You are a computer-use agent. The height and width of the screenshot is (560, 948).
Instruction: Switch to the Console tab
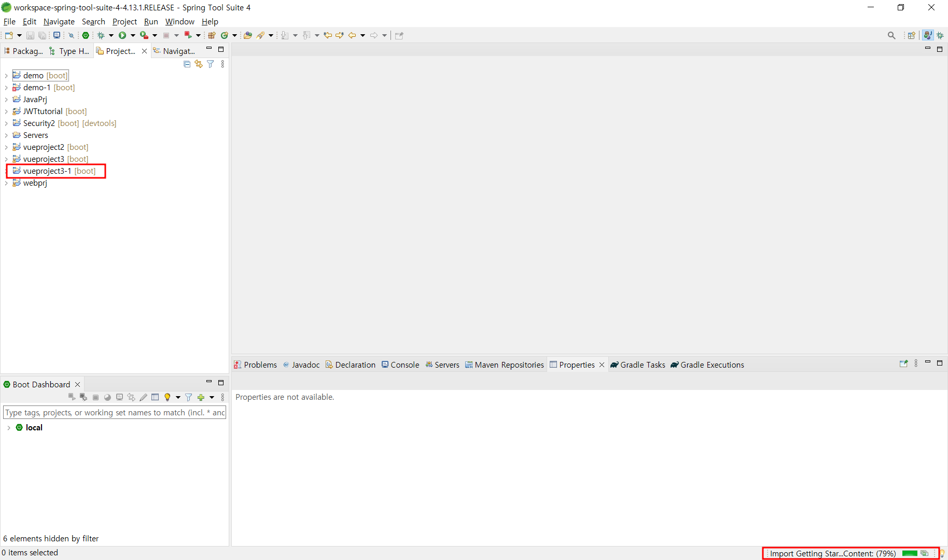pyautogui.click(x=400, y=365)
